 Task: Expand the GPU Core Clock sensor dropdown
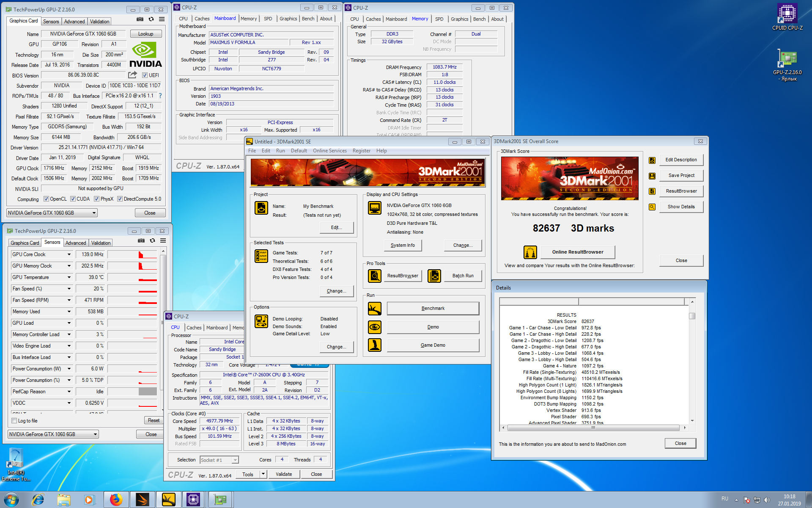69,254
